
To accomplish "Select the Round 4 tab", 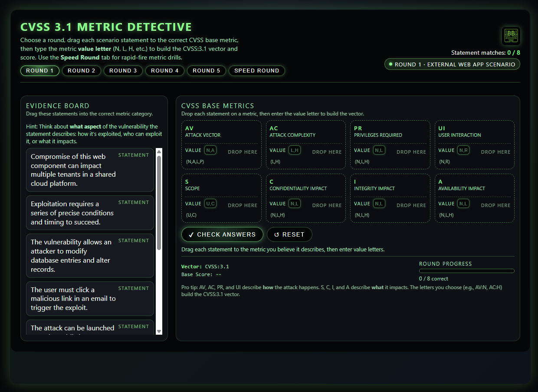I will pos(165,71).
